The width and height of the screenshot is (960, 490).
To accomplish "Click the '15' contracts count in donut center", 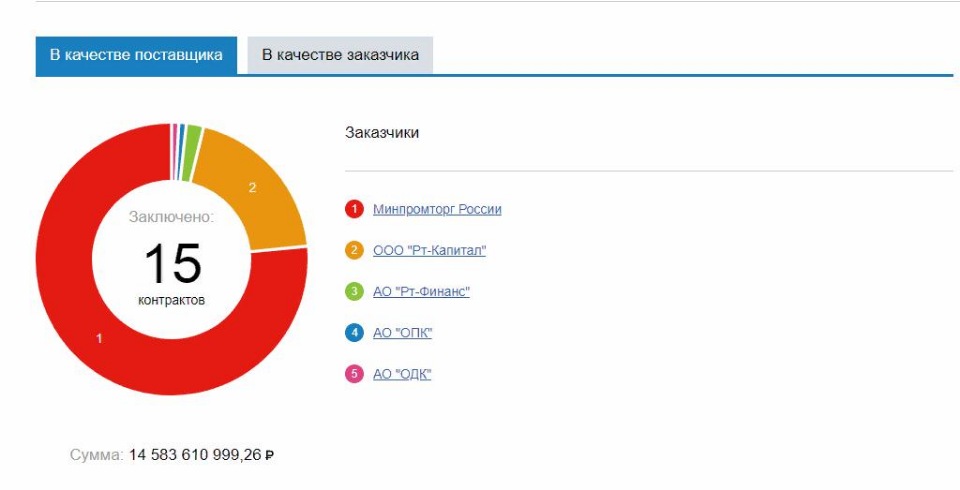I will (x=172, y=264).
